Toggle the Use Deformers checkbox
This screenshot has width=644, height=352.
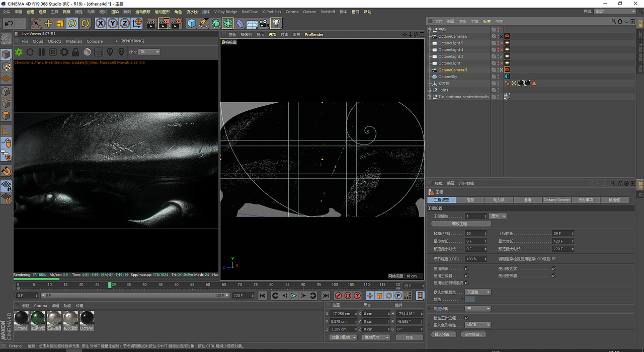pos(554,276)
